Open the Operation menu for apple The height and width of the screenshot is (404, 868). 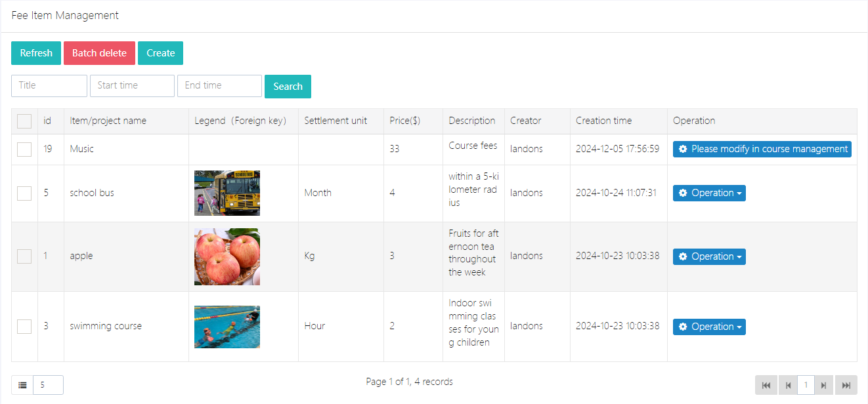tap(709, 256)
